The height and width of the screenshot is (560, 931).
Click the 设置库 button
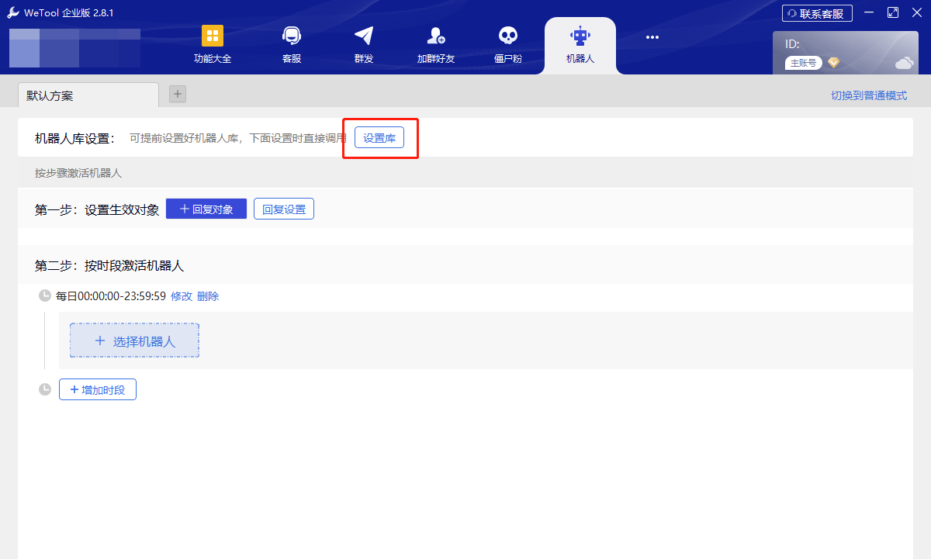point(379,138)
